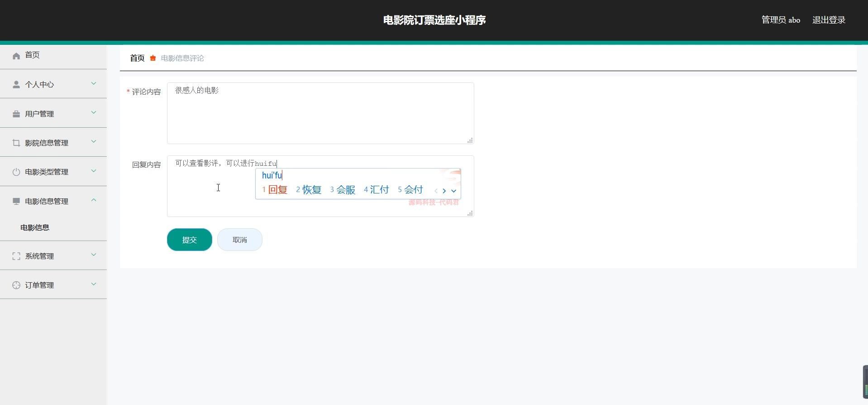Image resolution: width=868 pixels, height=405 pixels.
Task: Click the circular icon beside 订单管理
Action: [x=16, y=285]
